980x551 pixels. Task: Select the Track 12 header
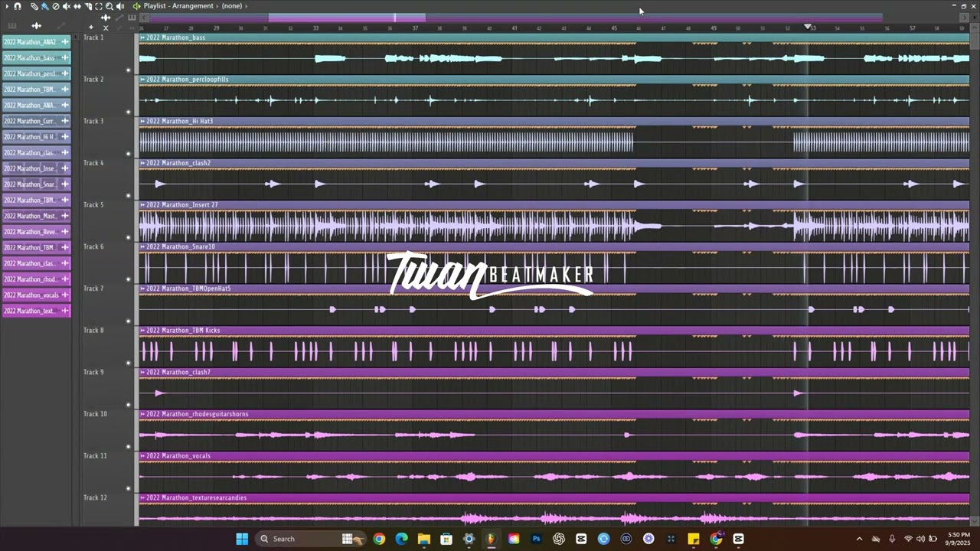pyautogui.click(x=106, y=510)
